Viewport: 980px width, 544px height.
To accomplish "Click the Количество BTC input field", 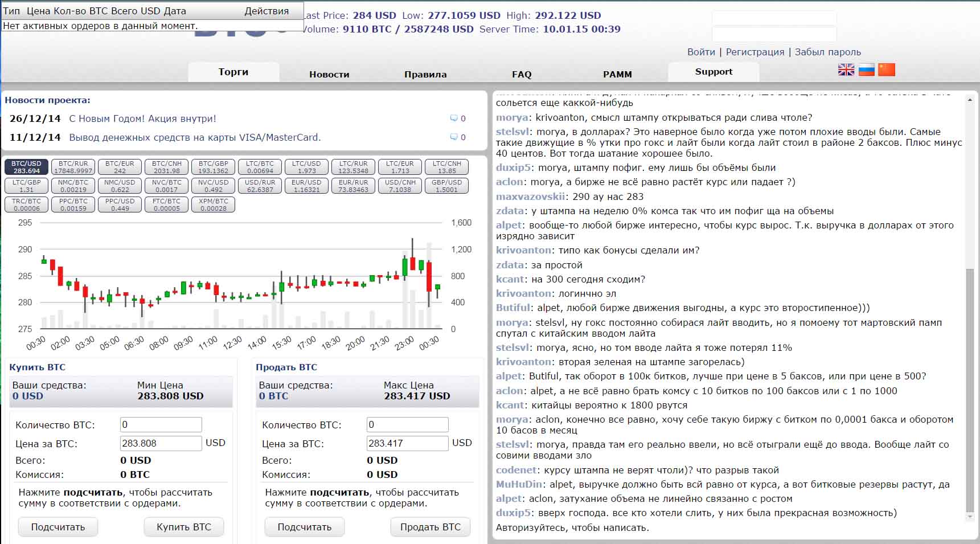I will 161,424.
